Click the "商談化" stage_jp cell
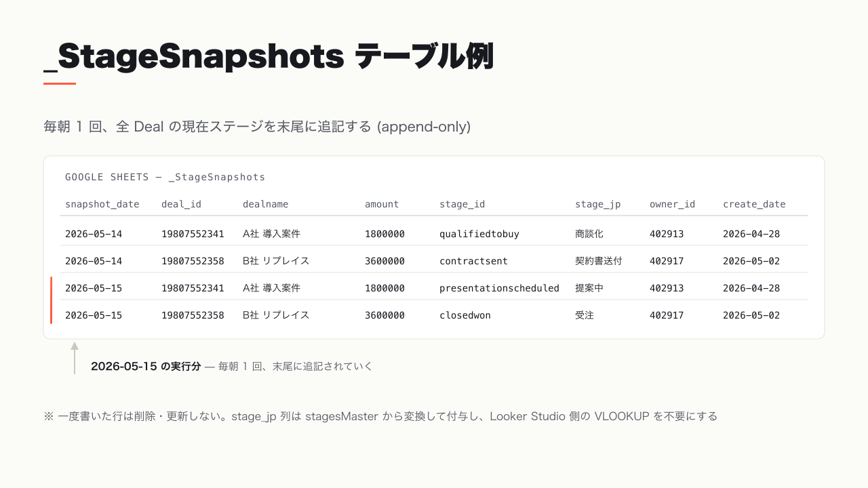The width and height of the screenshot is (868, 488). pos(589,234)
